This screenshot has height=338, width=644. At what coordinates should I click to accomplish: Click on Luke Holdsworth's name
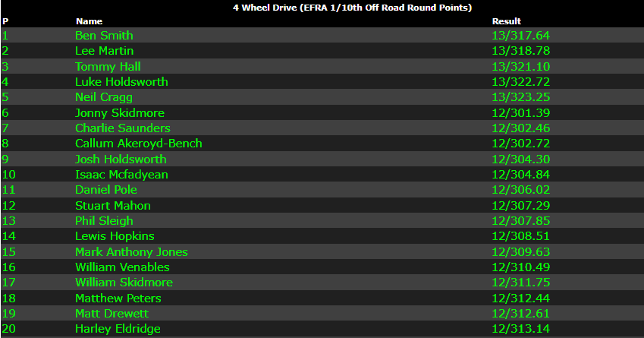(121, 82)
